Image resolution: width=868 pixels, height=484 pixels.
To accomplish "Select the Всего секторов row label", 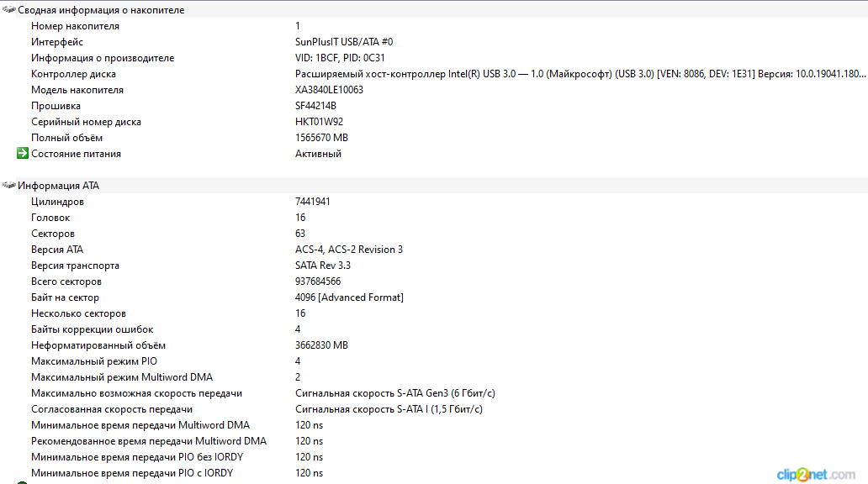I will click(x=66, y=281).
